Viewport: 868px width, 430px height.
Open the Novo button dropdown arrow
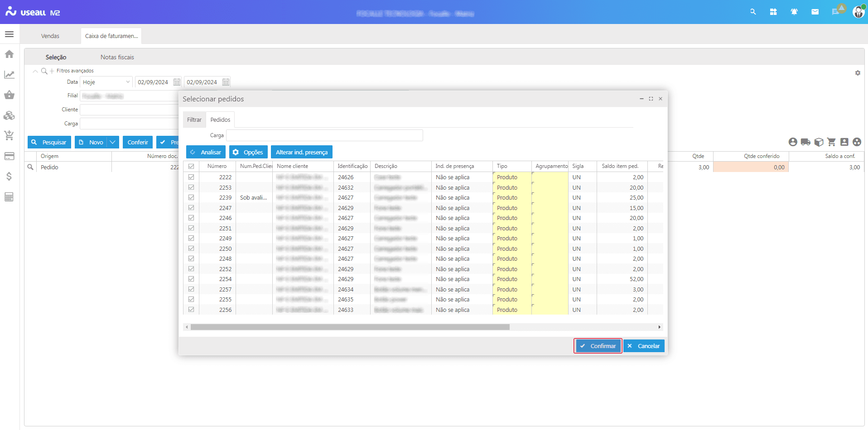tap(113, 142)
